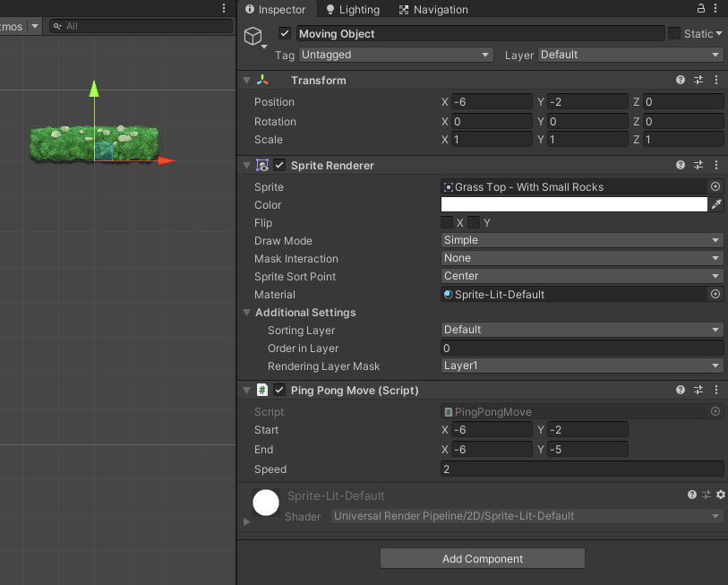Open the Draw Mode dropdown
Screen dimensions: 728x585
[581, 240]
